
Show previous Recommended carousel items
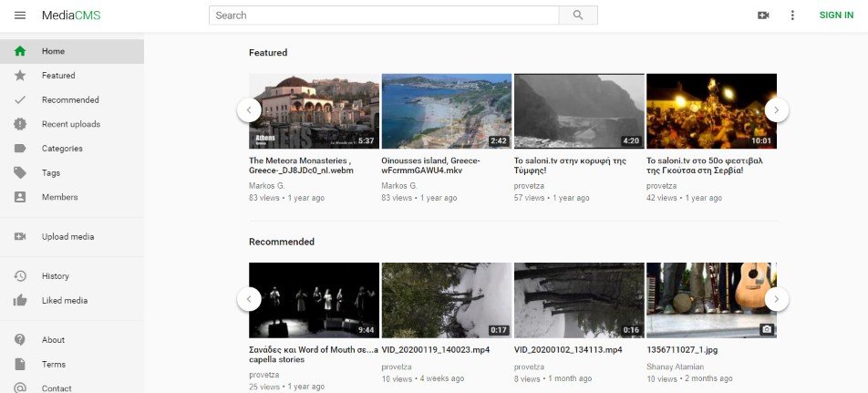point(249,299)
